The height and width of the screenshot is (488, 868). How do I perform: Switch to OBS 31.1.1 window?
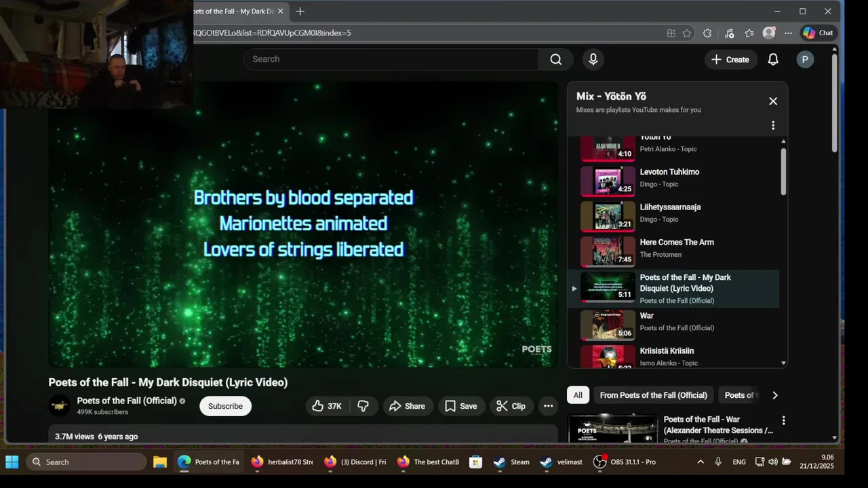point(625,462)
